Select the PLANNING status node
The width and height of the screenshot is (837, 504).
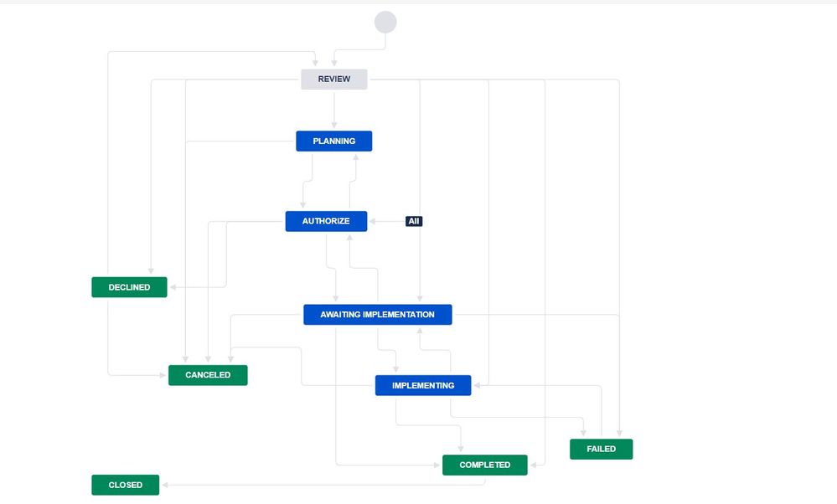click(334, 141)
